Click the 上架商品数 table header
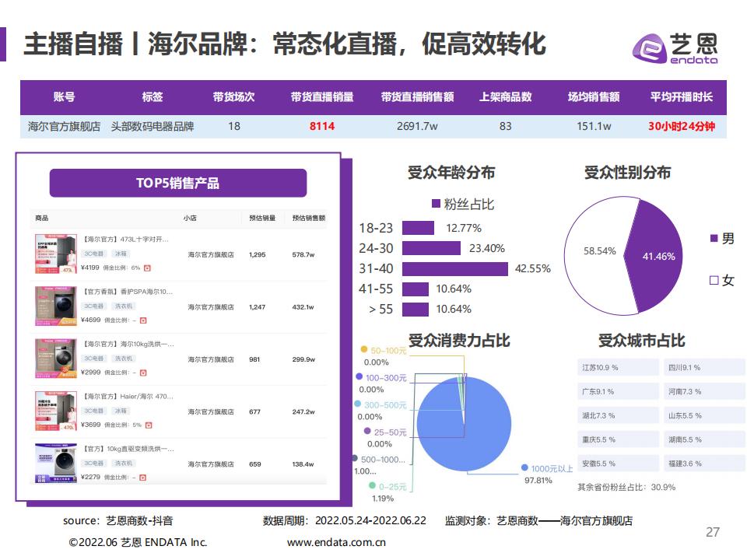747x560 pixels. click(506, 97)
